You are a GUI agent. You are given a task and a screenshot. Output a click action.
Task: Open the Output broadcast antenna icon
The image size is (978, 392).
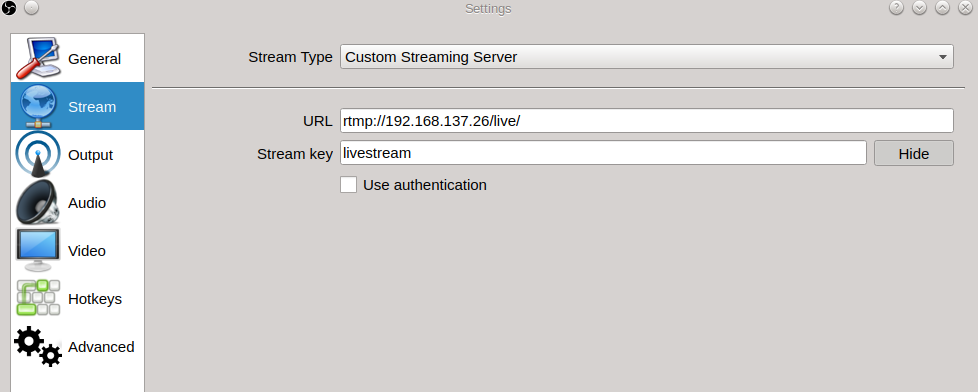pos(38,155)
